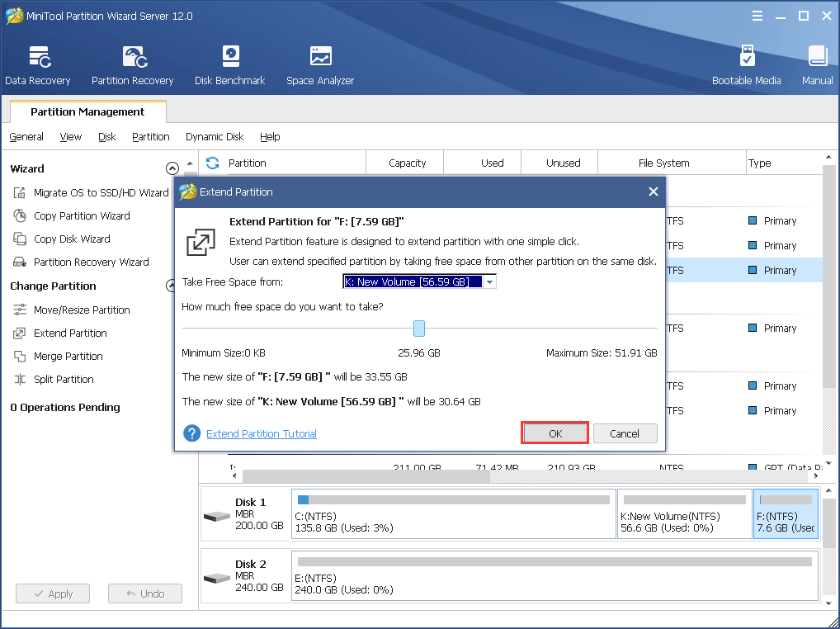Open Bootable Media builder

[746, 65]
